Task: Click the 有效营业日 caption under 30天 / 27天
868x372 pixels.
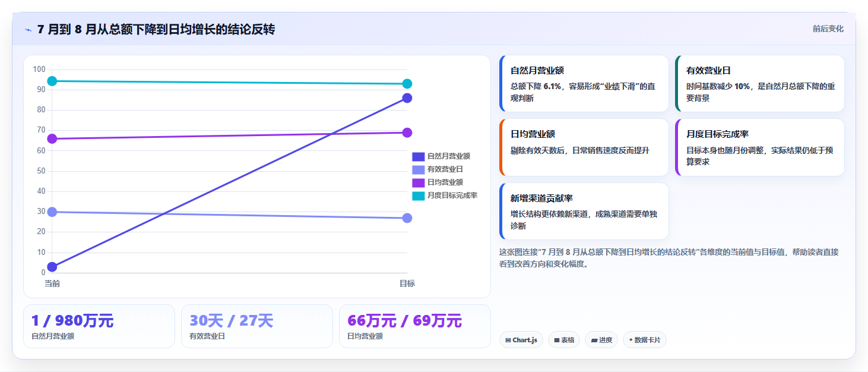Action: point(207,336)
